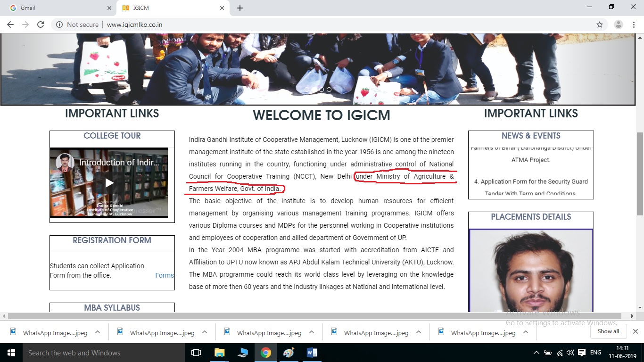Open a new browser tab
The width and height of the screenshot is (644, 362).
coord(240,8)
